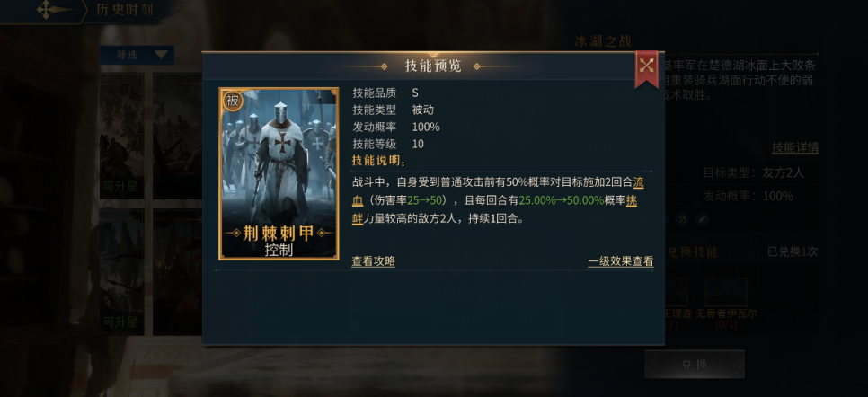Expand filter using the 筛选 arrow triangle
Screen dimensions: 868x397
click(161, 55)
